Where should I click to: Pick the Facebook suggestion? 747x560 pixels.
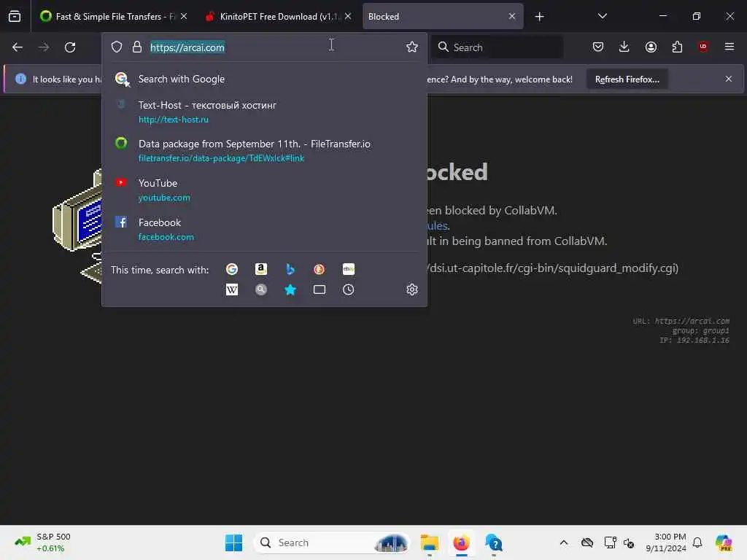point(264,229)
